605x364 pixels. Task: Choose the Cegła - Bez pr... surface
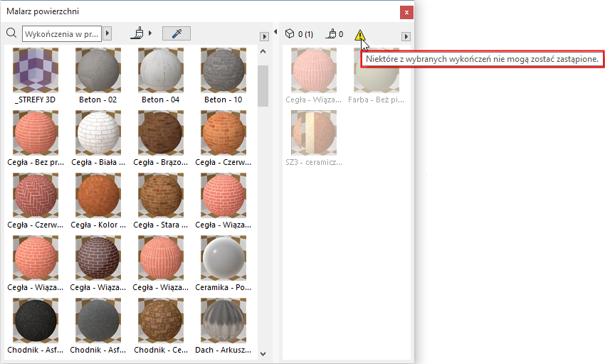pos(36,133)
